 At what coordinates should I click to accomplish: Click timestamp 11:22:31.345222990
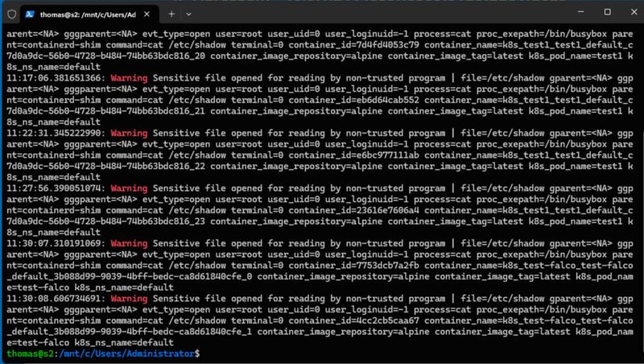[x=56, y=133]
